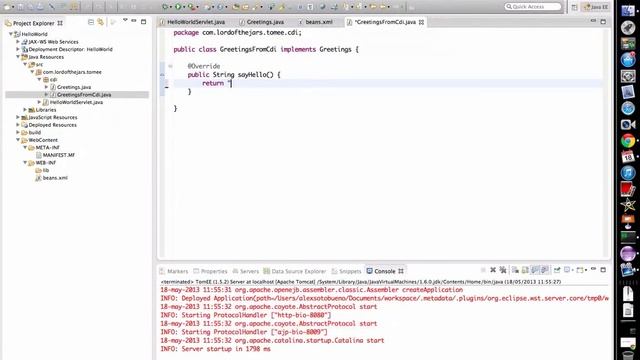
Task: Click the green Run button in toolbar
Action: (178, 7)
